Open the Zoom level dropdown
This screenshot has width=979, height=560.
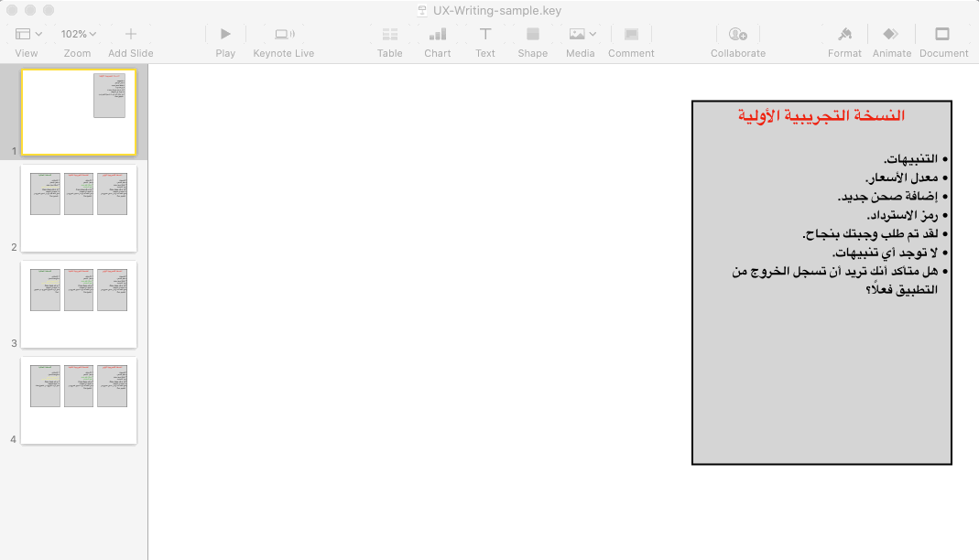pyautogui.click(x=78, y=33)
